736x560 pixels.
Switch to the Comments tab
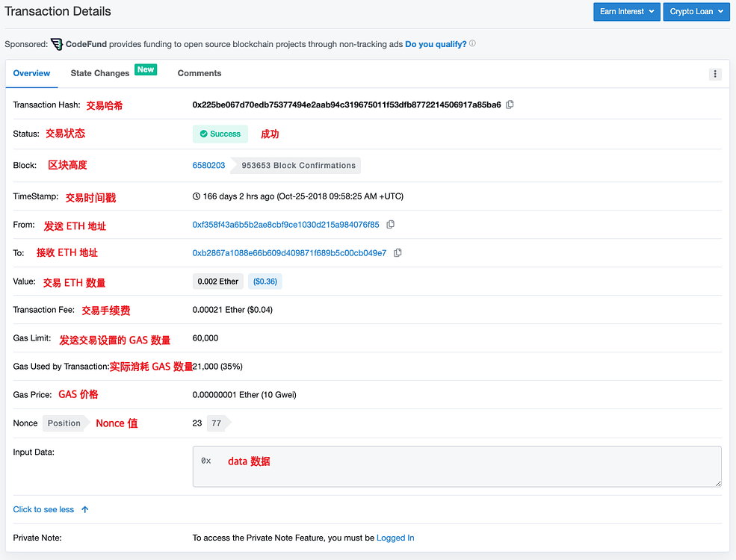tap(199, 73)
